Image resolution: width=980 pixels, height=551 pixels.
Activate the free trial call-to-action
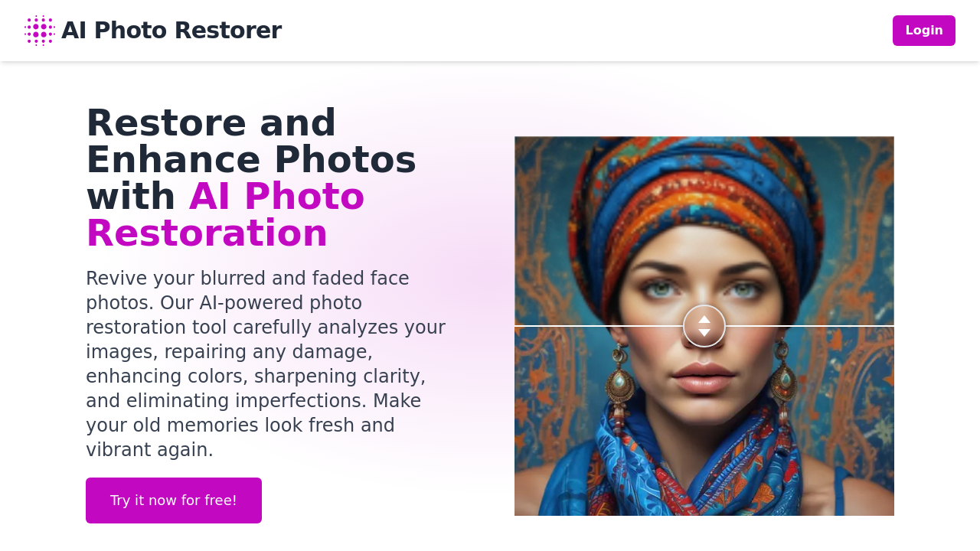coord(173,500)
